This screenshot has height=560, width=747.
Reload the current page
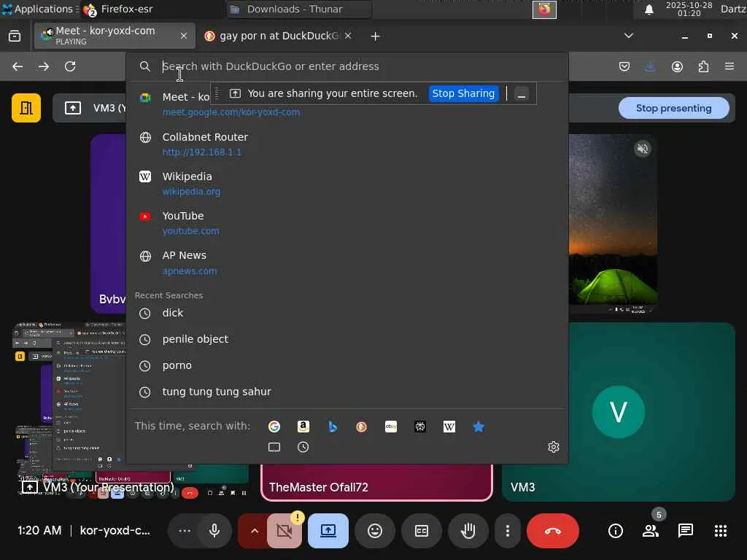(x=70, y=66)
